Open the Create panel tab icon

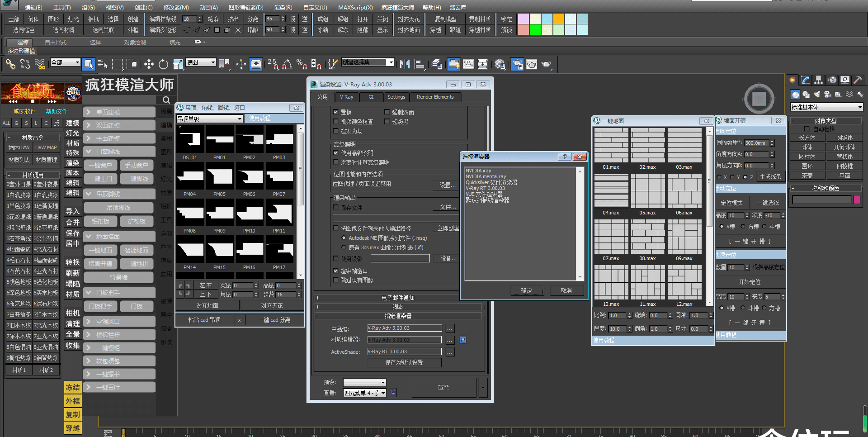[x=793, y=80]
